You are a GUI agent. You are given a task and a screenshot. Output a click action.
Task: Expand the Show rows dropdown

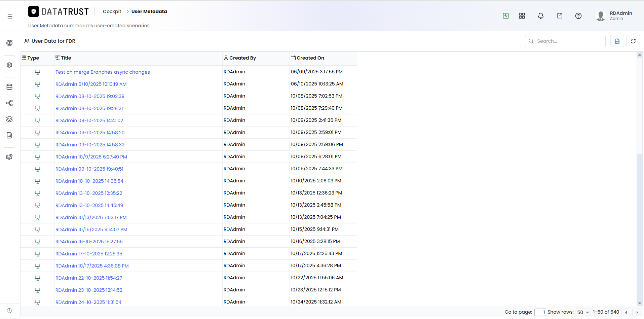(x=583, y=312)
